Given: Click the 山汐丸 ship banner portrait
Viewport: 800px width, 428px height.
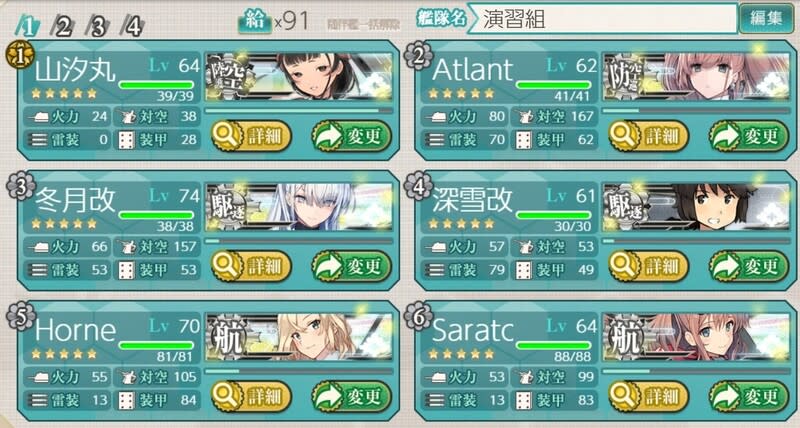Looking at the screenshot, I should click(299, 77).
